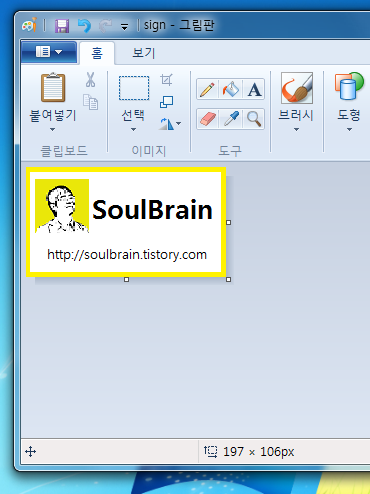Switch to the 보기 tab
The height and width of the screenshot is (494, 370).
(x=144, y=53)
